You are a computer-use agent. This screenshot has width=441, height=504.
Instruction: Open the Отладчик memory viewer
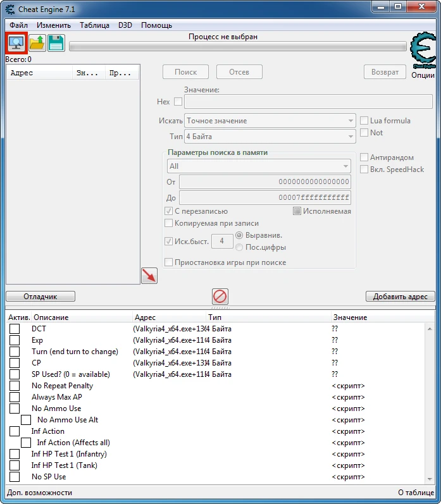(40, 297)
